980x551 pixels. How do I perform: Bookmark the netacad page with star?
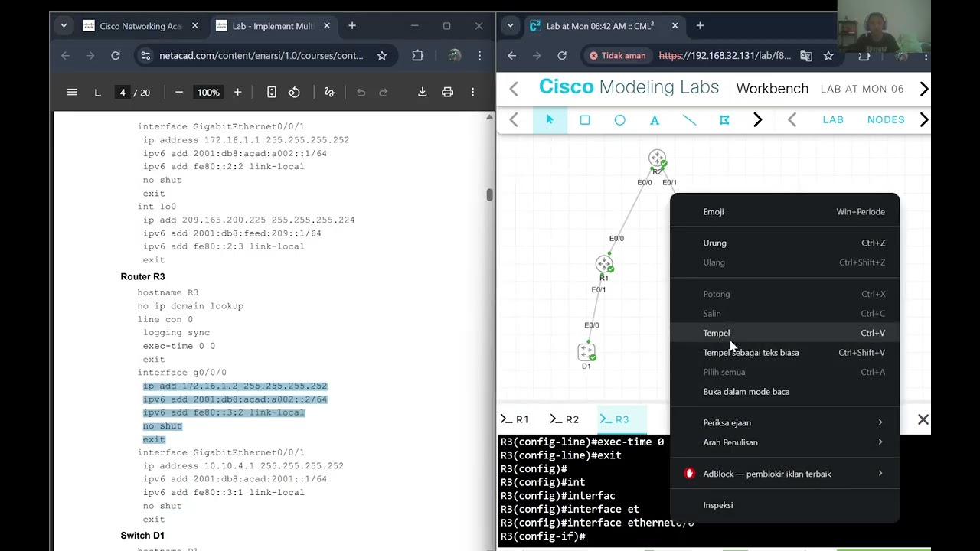point(382,55)
